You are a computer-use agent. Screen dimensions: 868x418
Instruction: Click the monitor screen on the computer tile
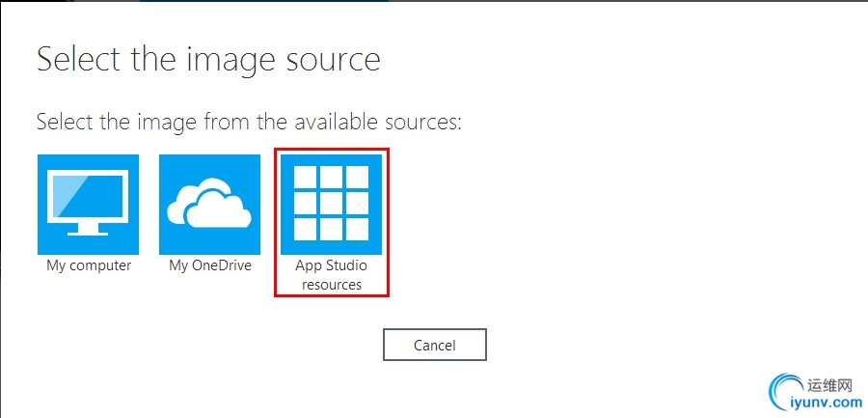pyautogui.click(x=88, y=196)
